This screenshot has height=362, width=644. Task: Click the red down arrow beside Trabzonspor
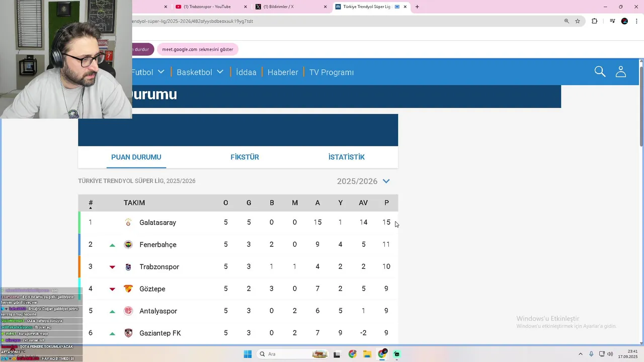coord(112,267)
